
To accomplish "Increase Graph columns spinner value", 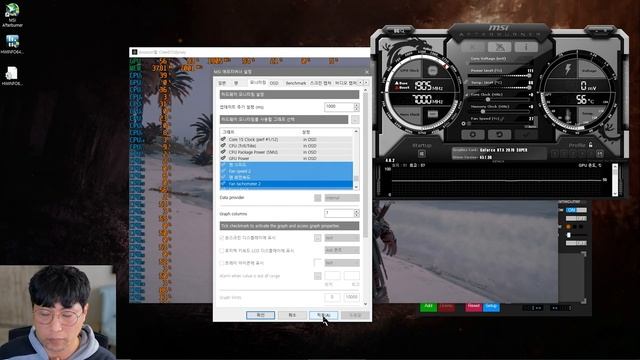I will [356, 211].
